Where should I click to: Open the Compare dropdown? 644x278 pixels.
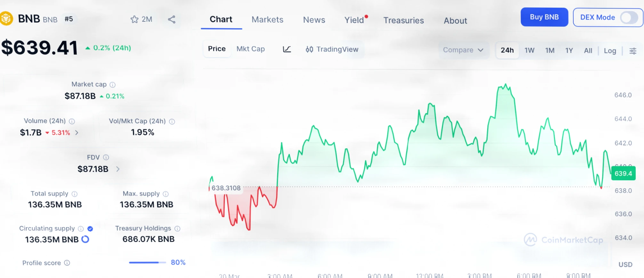click(463, 50)
